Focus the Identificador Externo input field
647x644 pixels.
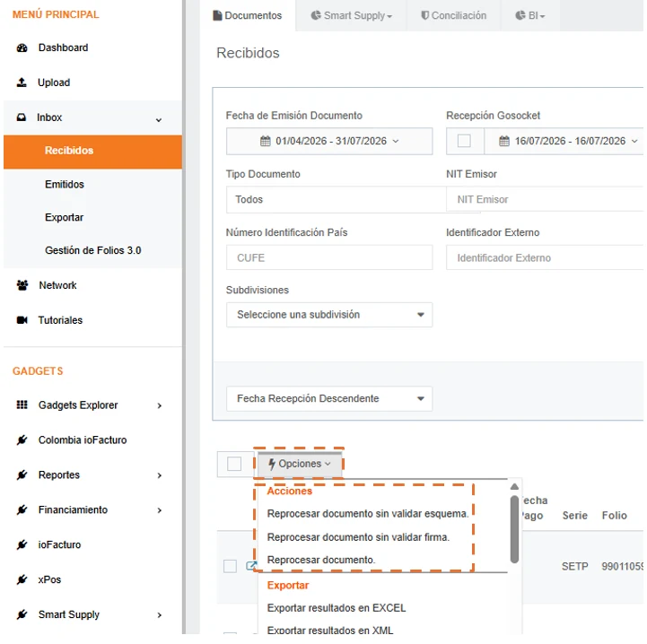click(x=545, y=257)
